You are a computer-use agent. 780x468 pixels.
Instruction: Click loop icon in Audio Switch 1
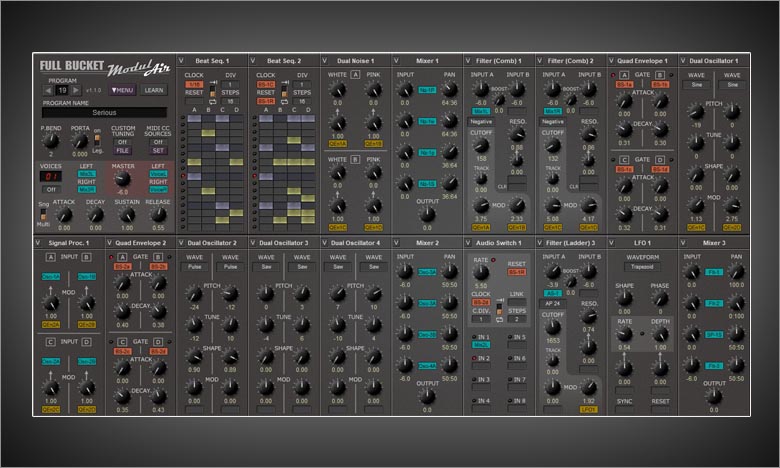click(499, 319)
